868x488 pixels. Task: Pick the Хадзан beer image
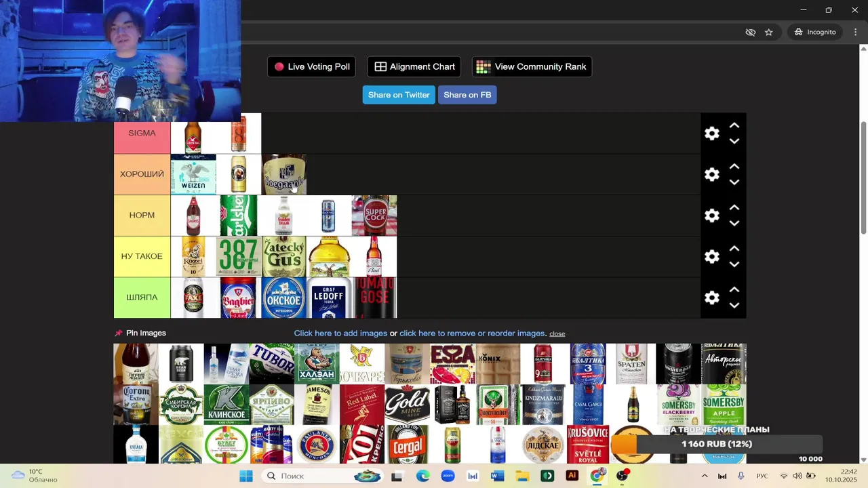click(317, 364)
